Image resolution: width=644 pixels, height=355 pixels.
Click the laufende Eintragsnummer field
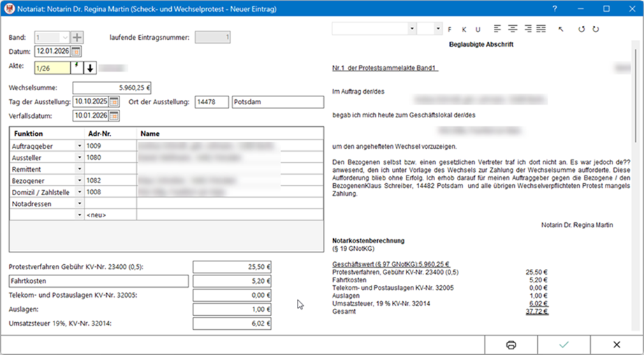[213, 38]
